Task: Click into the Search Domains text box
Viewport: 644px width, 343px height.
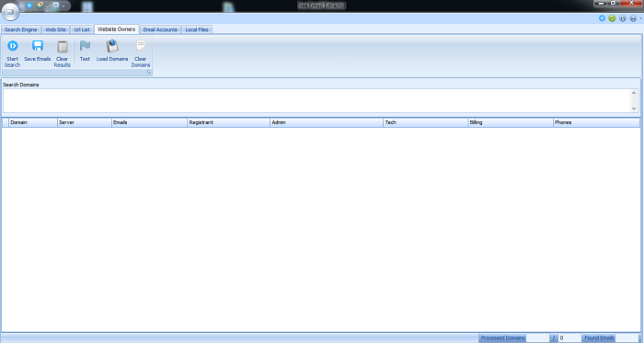Action: [x=316, y=100]
